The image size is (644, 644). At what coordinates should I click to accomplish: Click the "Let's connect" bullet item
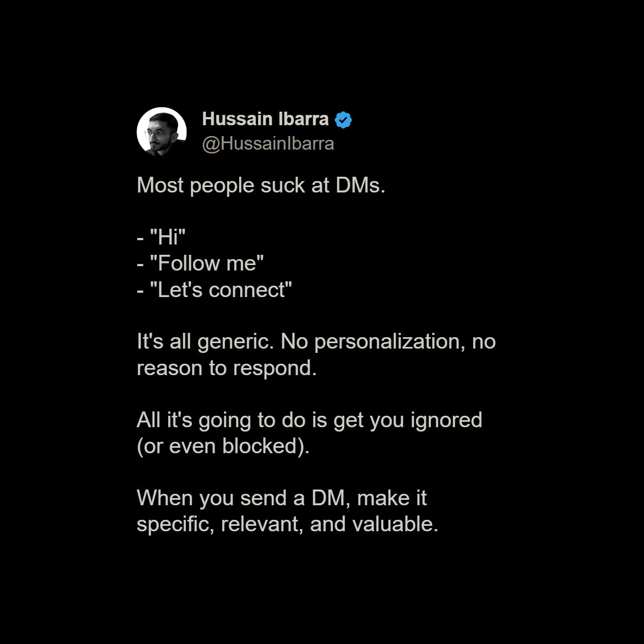[214, 289]
